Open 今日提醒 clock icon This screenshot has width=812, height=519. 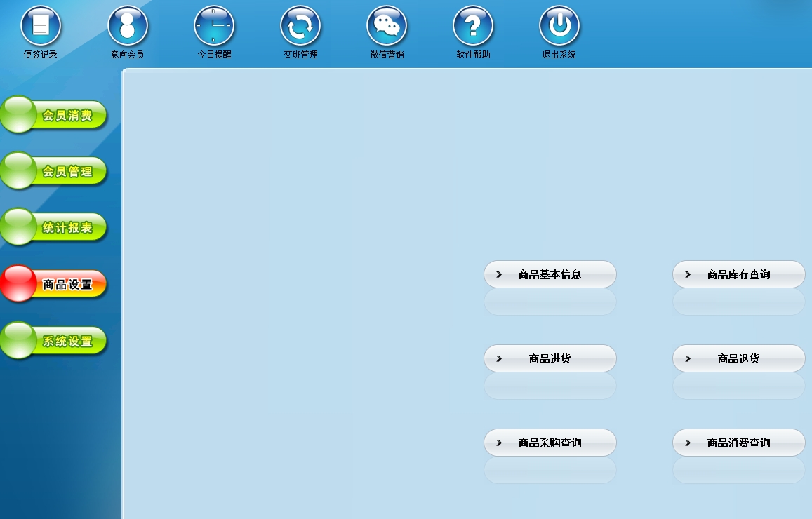click(214, 26)
